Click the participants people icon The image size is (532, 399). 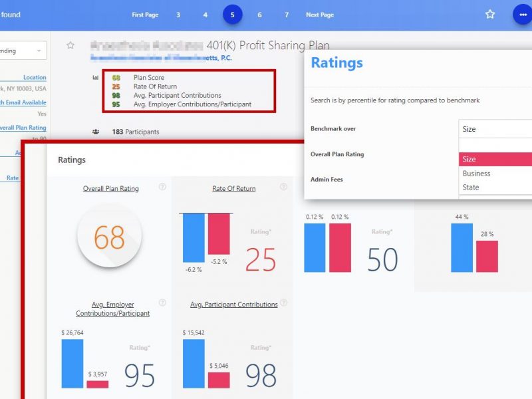96,132
